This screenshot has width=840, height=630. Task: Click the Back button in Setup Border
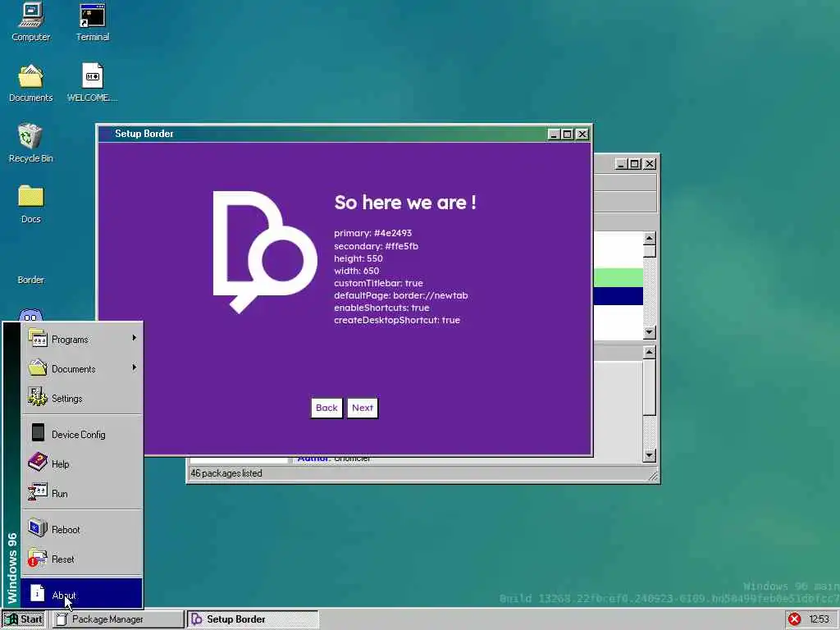point(326,408)
